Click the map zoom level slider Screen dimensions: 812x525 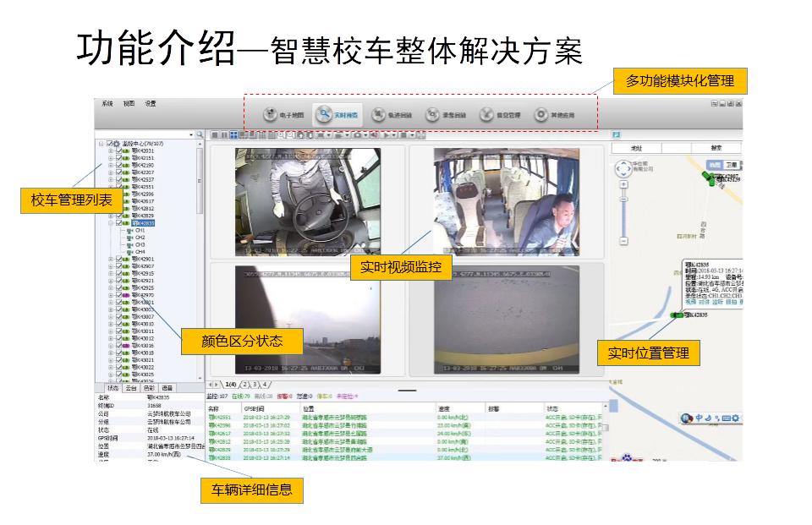623,211
